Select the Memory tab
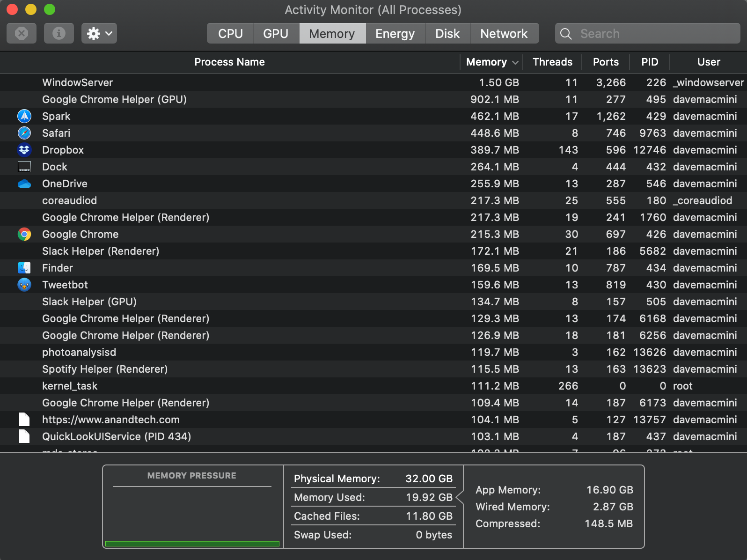 [332, 33]
